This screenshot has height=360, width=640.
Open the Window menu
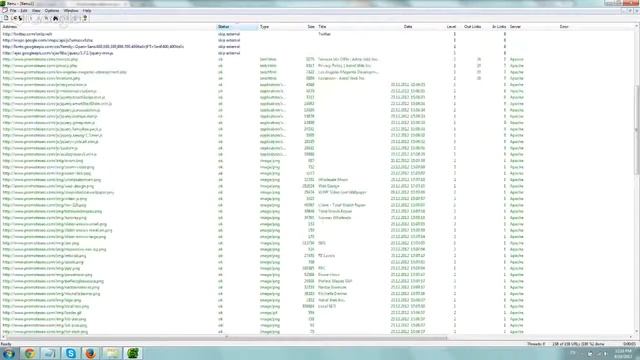71,11
